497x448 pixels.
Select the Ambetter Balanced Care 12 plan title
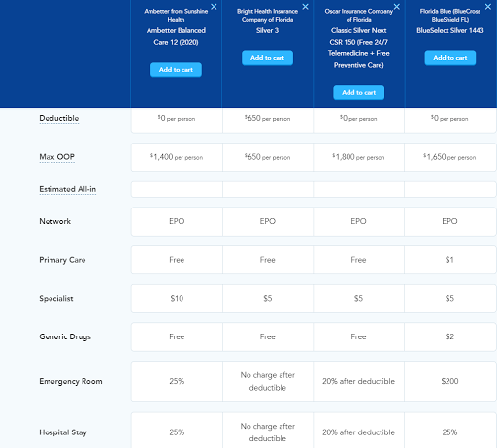point(176,36)
